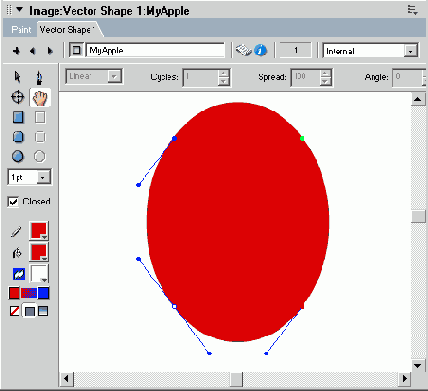Increase the Cycles stepper value
Image resolution: width=428 pixels, height=391 pixels.
tap(224, 73)
